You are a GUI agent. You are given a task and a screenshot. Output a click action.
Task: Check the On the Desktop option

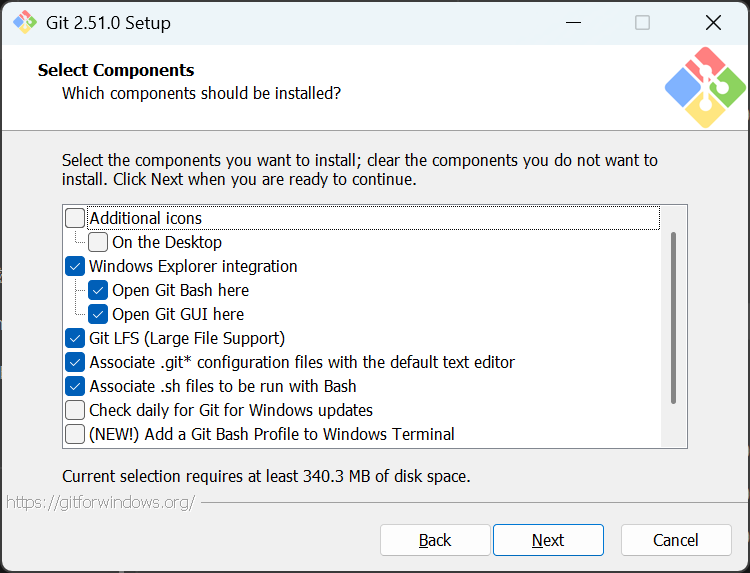98,242
